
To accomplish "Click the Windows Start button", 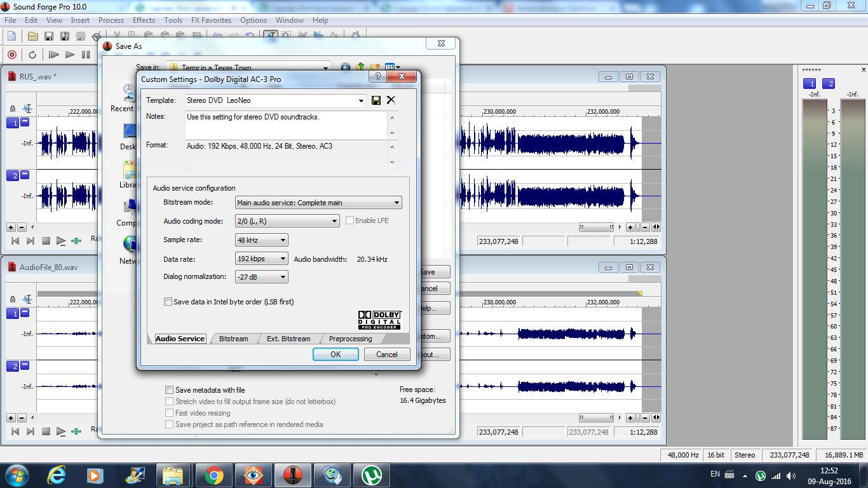I will (17, 475).
